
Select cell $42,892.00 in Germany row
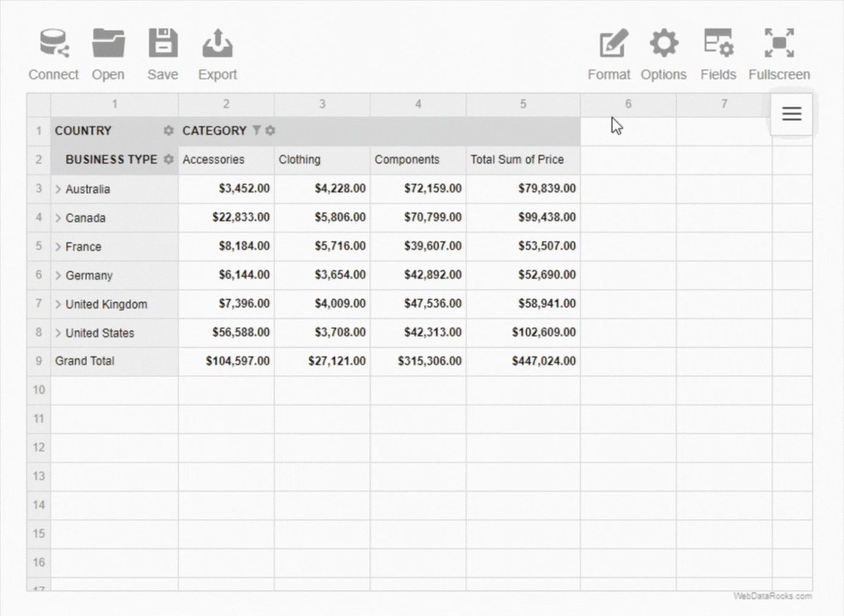418,276
